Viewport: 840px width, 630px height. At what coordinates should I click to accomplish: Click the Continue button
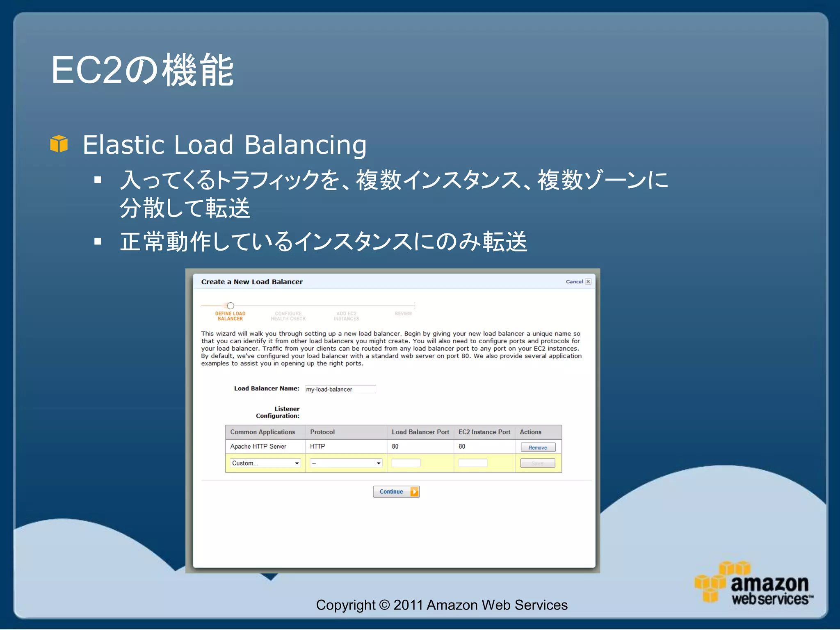coord(396,492)
